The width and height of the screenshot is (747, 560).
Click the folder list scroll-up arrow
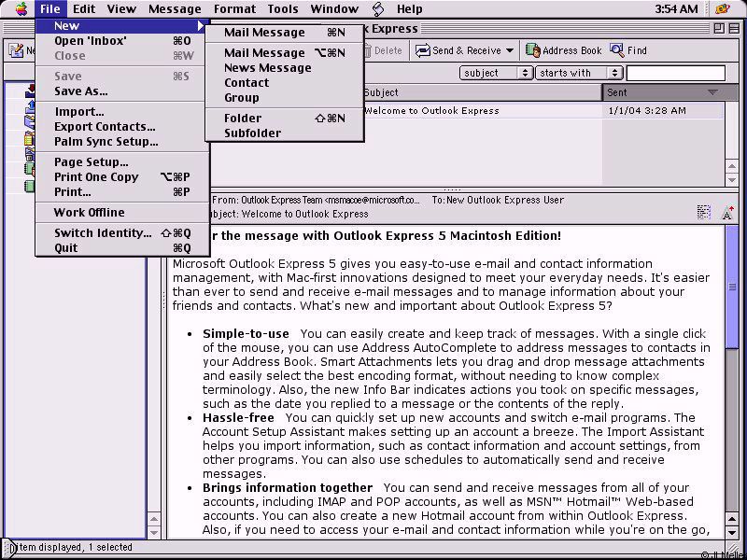click(x=154, y=519)
